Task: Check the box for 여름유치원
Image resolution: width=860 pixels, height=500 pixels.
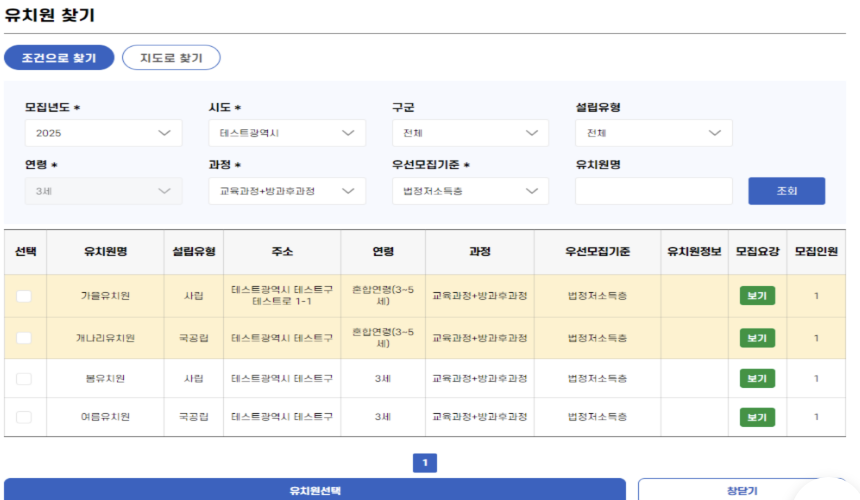Action: click(x=24, y=417)
